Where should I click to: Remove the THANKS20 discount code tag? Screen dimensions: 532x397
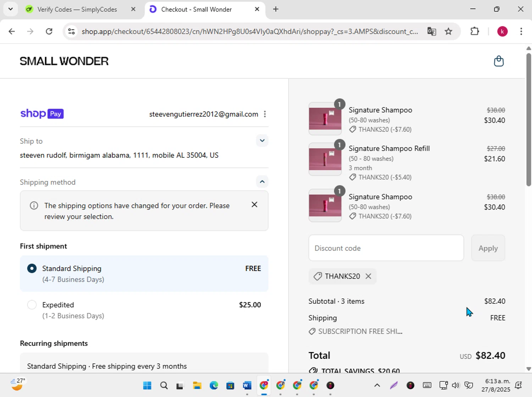click(368, 276)
